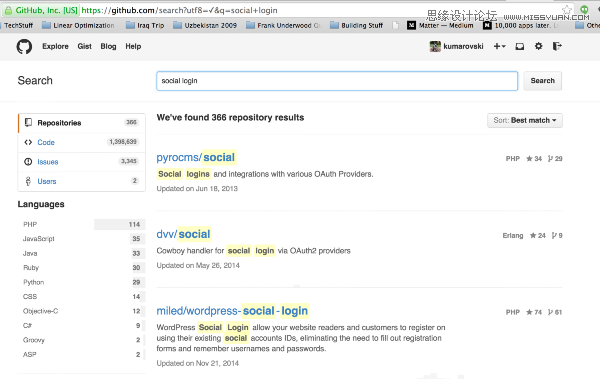Screen dimensions: 600x379
Task: Click the Code brackets icon
Action: tap(28, 142)
